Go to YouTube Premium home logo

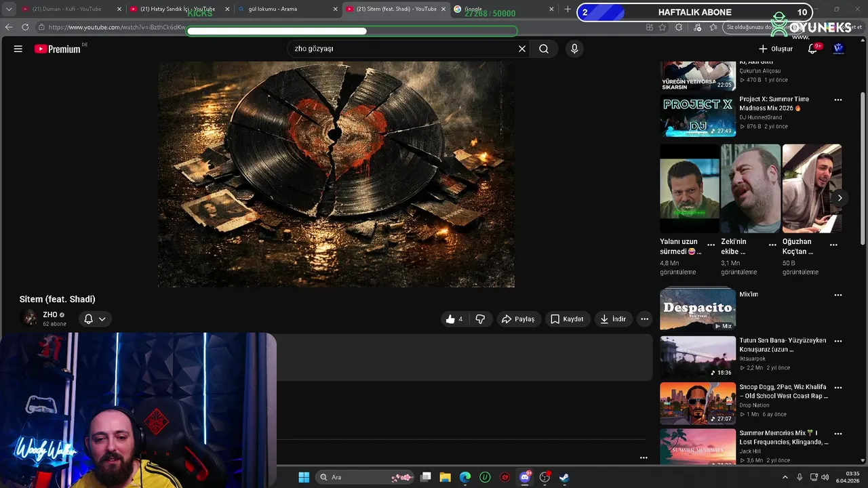[x=58, y=49]
